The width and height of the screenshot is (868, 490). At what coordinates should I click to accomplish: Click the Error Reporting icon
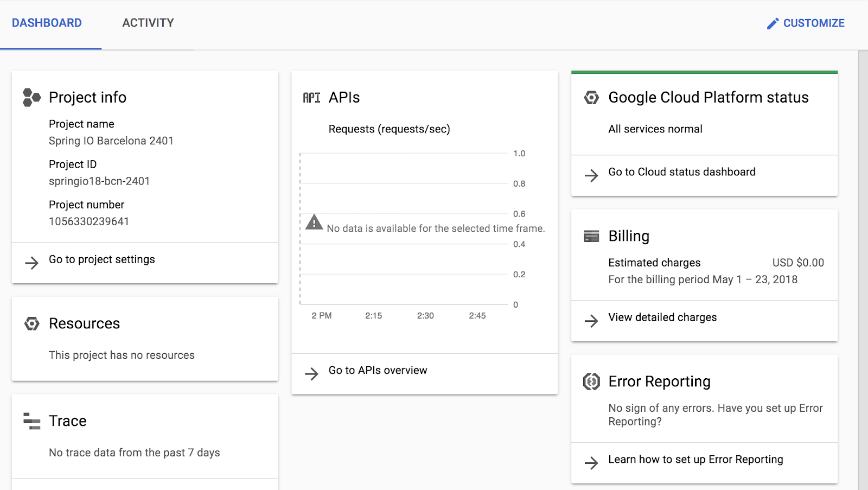pyautogui.click(x=591, y=381)
